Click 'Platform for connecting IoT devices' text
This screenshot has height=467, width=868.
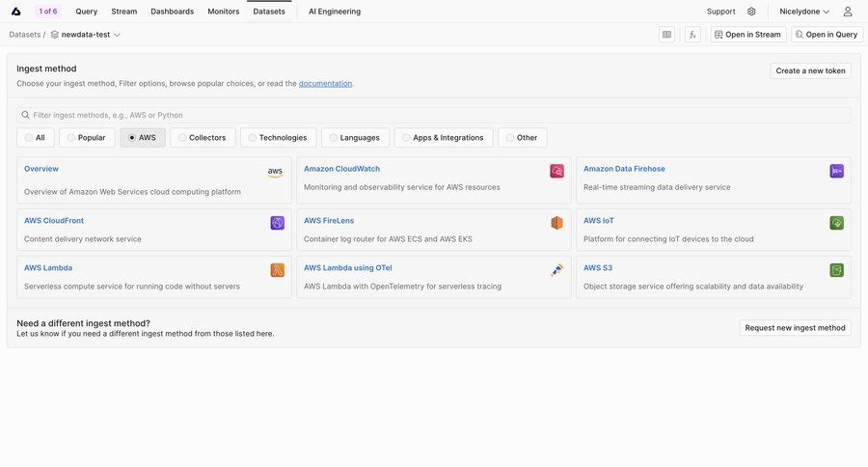coord(668,239)
